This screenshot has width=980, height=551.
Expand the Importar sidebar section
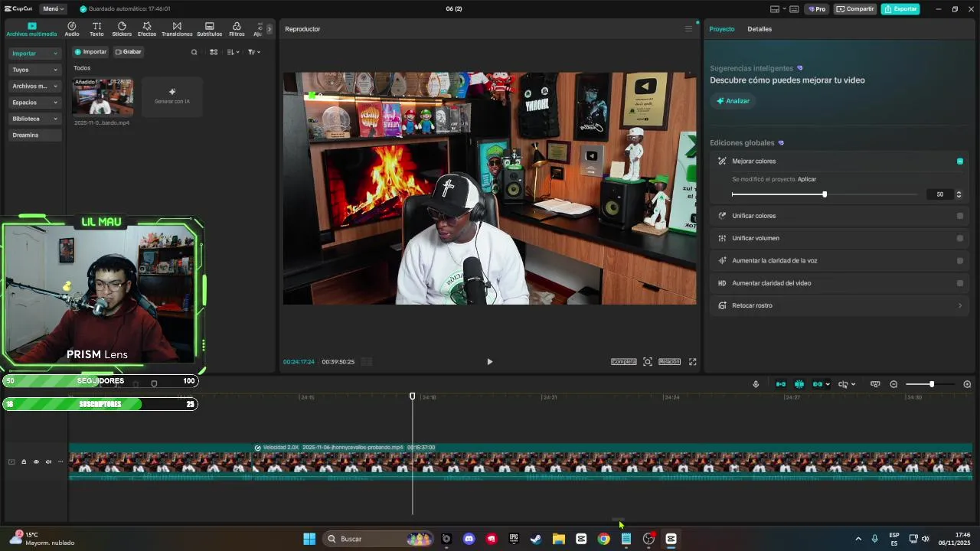coord(34,54)
